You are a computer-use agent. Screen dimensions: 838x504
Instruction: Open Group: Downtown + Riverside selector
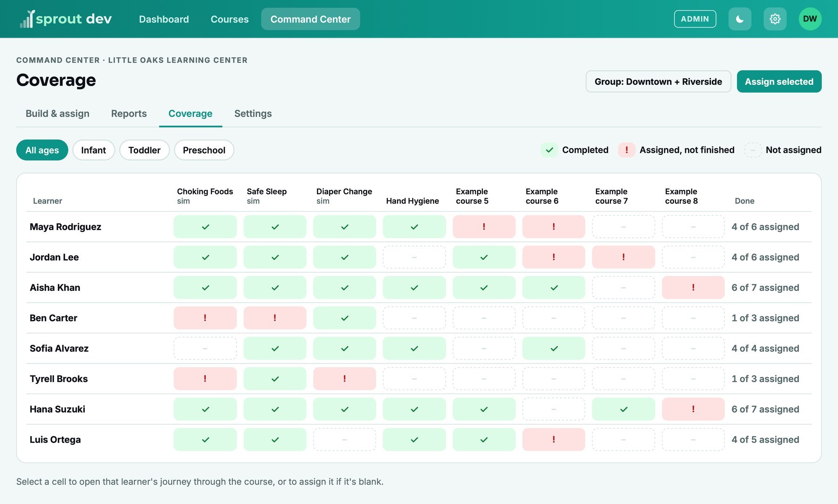(x=658, y=81)
